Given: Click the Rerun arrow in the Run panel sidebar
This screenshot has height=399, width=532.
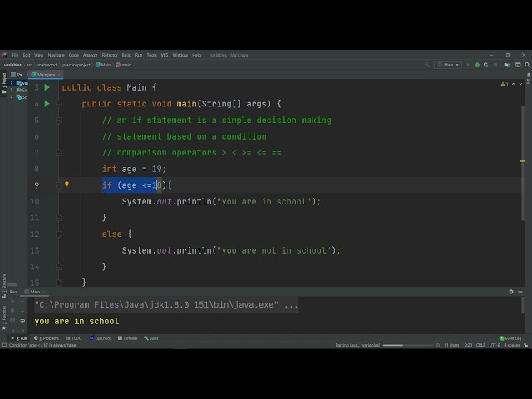Looking at the screenshot, I should click(x=12, y=301).
